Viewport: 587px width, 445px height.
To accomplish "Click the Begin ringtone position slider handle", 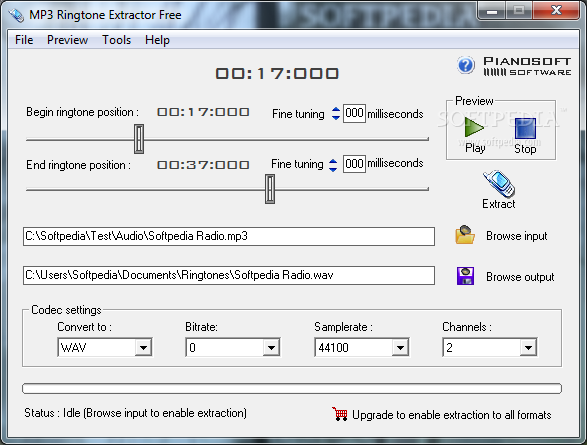I will pyautogui.click(x=139, y=139).
